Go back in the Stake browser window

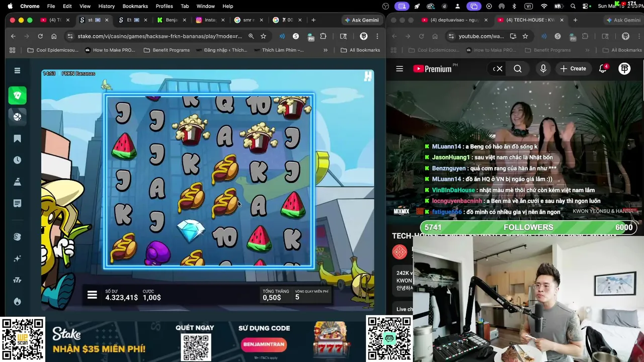point(13,36)
